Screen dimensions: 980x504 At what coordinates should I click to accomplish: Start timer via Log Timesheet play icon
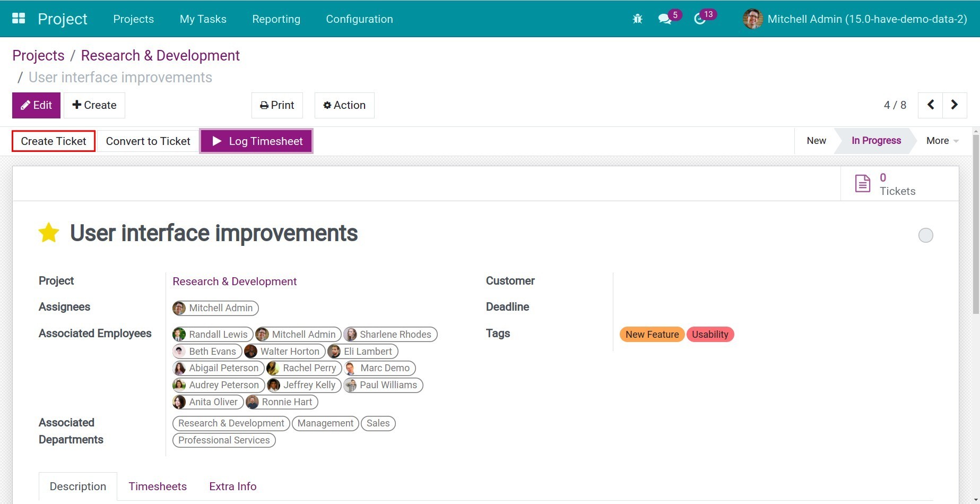[217, 141]
